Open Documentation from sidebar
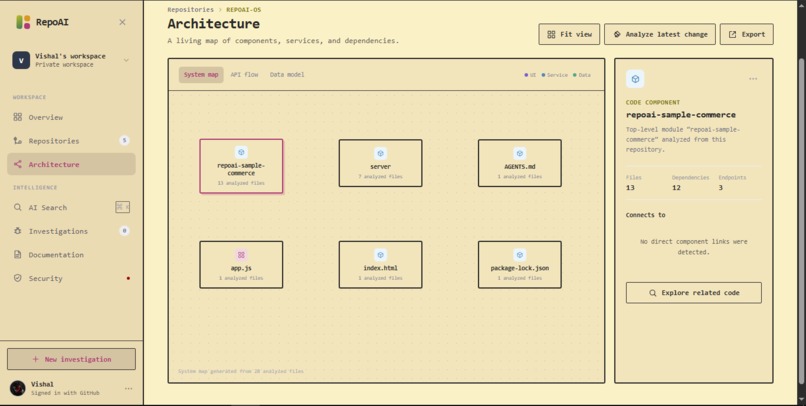Screen dimensions: 806x406 [71, 255]
